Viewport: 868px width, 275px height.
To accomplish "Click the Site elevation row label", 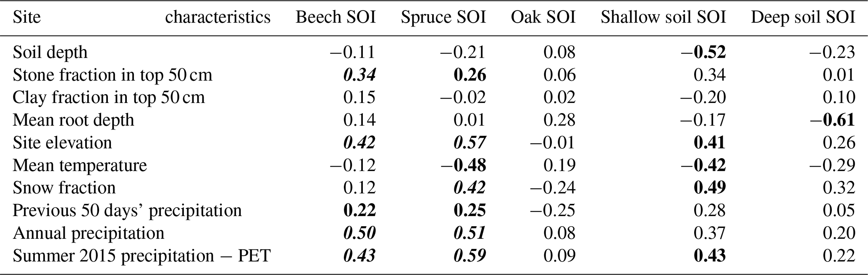I will [x=62, y=143].
